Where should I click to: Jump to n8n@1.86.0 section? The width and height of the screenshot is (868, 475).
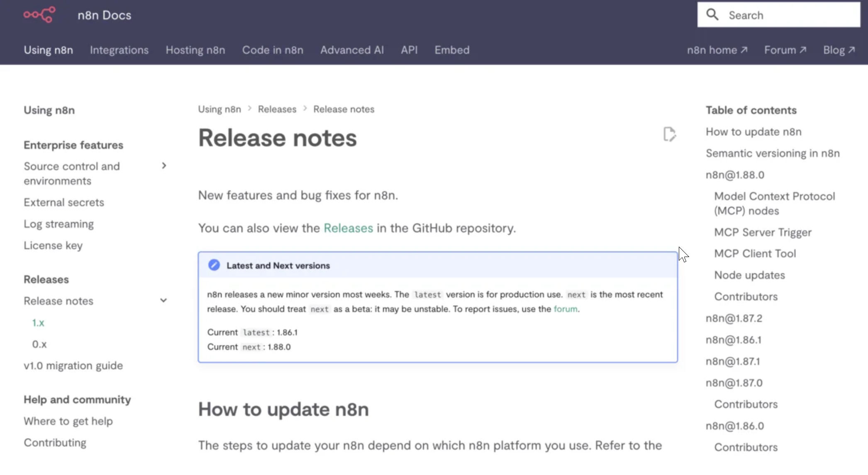pos(735,426)
